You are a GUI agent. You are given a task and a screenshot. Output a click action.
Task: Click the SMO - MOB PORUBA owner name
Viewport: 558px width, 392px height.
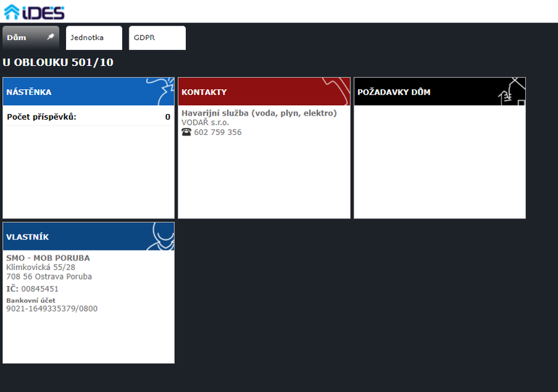pyautogui.click(x=48, y=258)
